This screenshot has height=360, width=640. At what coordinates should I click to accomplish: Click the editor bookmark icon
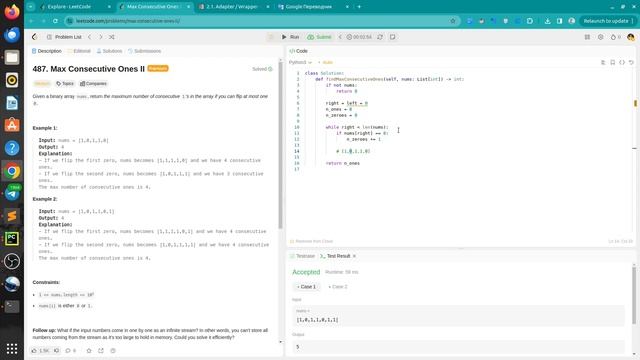click(612, 62)
